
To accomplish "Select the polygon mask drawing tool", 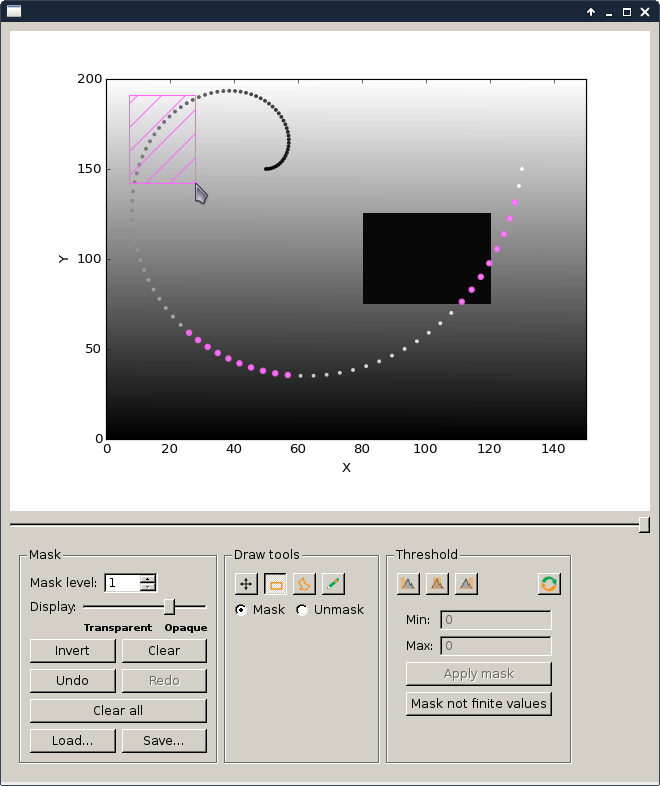I will [x=304, y=584].
